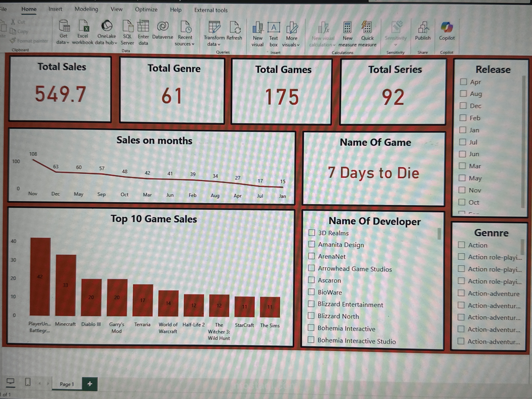This screenshot has width=532, height=399.
Task: Check the Action genre box
Action: pos(461,245)
